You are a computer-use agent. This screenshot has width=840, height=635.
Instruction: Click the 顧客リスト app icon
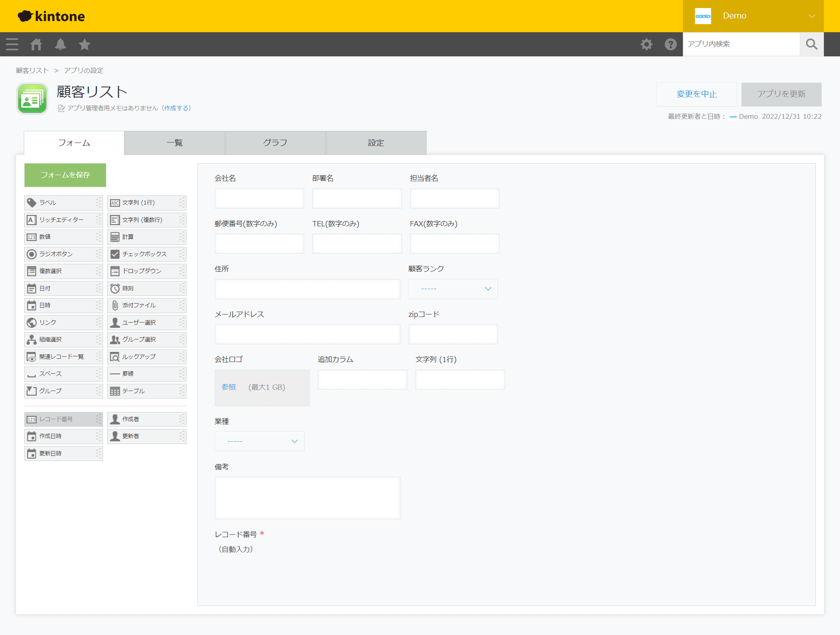[x=32, y=99]
